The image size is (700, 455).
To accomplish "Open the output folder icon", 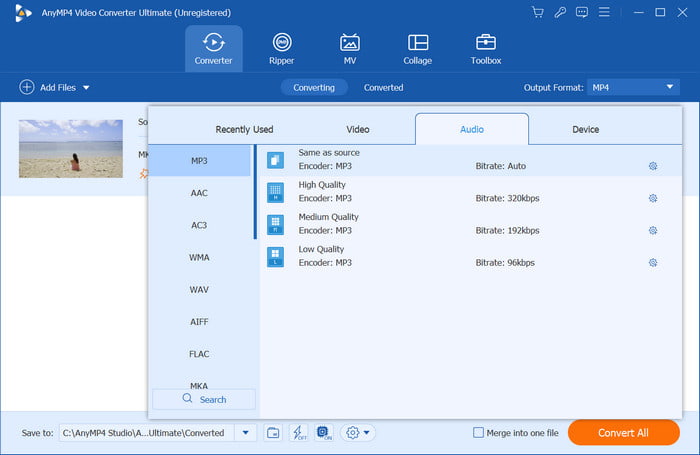I will (273, 433).
